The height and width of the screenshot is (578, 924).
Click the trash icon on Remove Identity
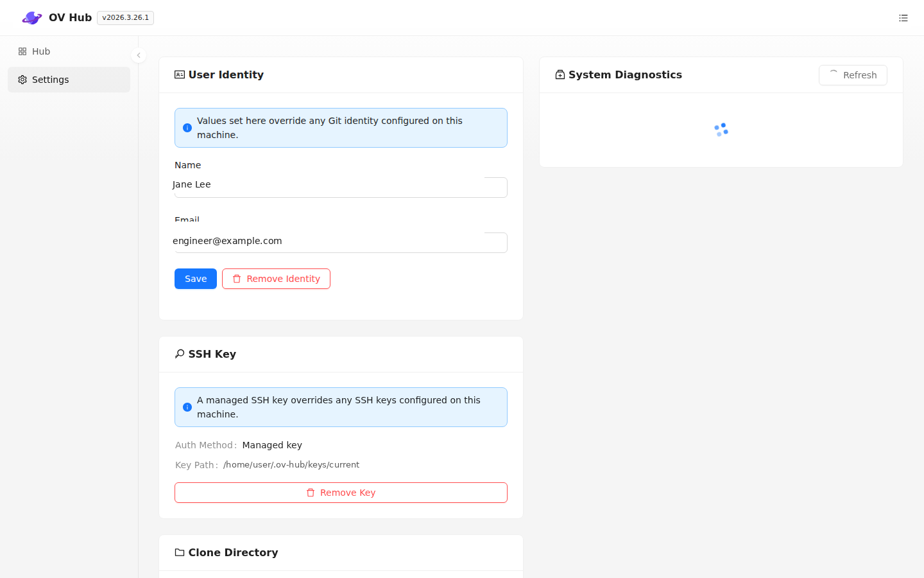tap(237, 279)
